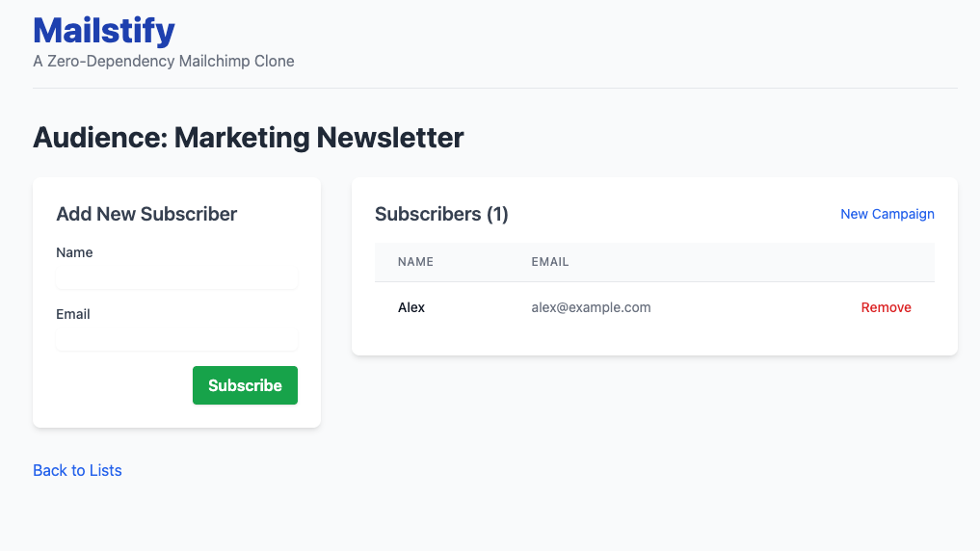Focus the Name input field
980x551 pixels.
(x=176, y=278)
